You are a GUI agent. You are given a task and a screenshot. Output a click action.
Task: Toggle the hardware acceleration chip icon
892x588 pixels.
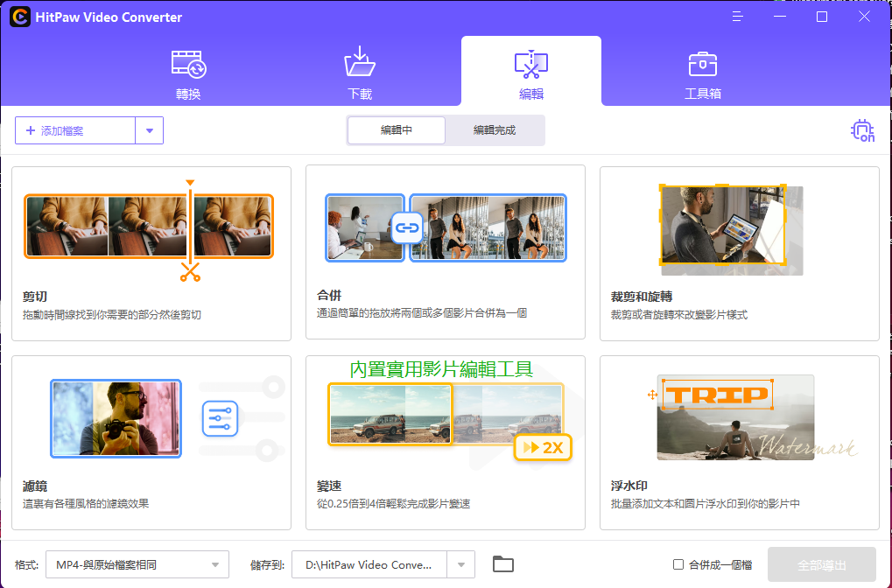pyautogui.click(x=862, y=130)
